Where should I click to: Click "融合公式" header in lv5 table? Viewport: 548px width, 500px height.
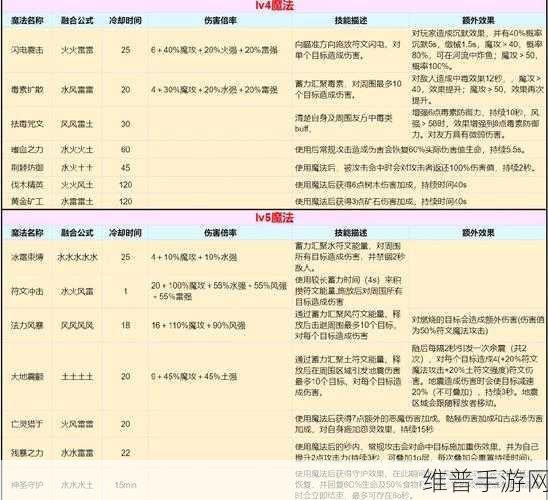point(77,233)
